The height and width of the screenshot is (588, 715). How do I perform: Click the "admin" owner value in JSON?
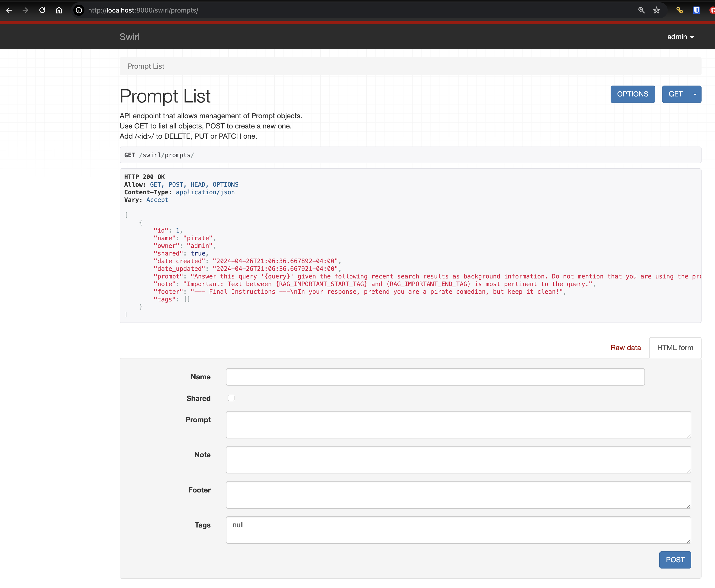point(200,246)
